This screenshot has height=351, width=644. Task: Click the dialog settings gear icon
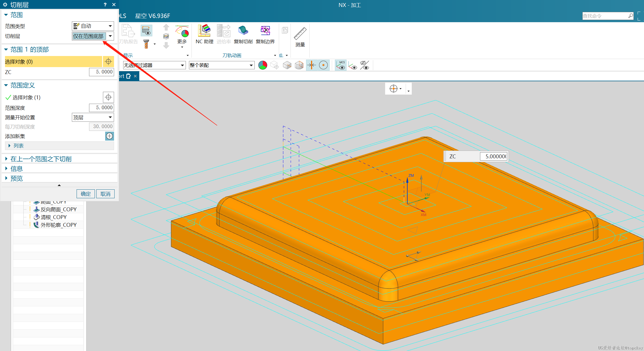click(5, 5)
